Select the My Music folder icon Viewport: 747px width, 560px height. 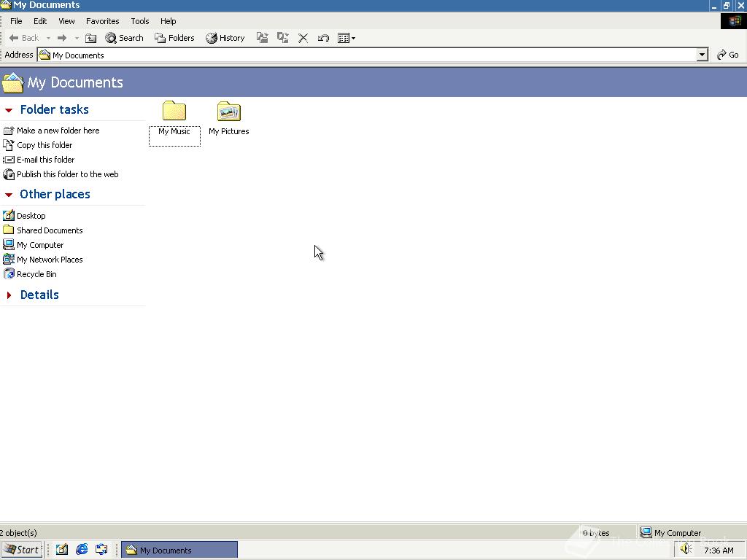click(174, 111)
